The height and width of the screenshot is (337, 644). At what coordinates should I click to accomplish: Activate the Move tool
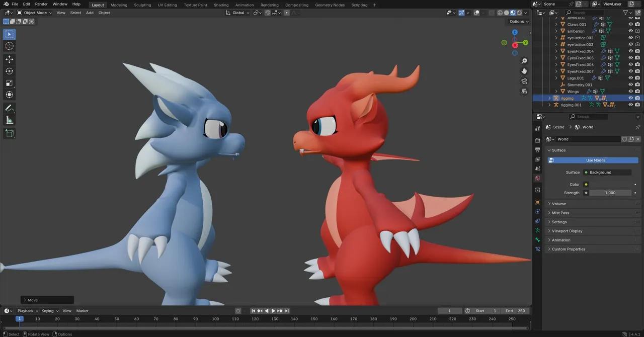point(9,59)
